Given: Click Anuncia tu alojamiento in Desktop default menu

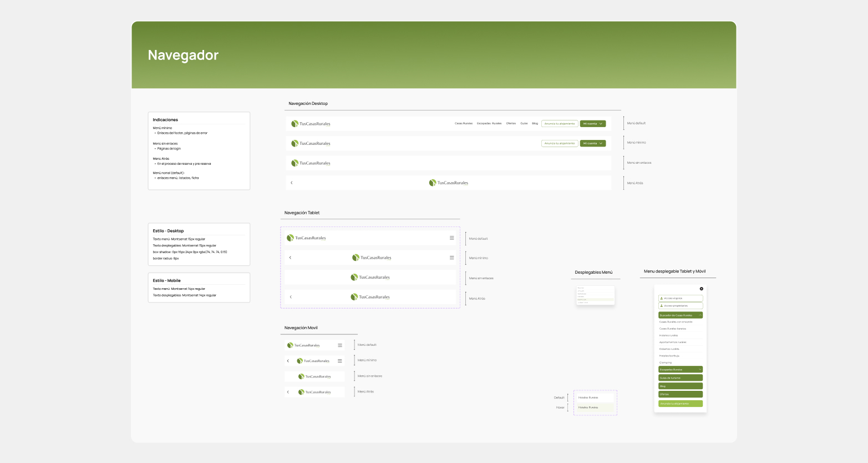Looking at the screenshot, I should 559,124.
